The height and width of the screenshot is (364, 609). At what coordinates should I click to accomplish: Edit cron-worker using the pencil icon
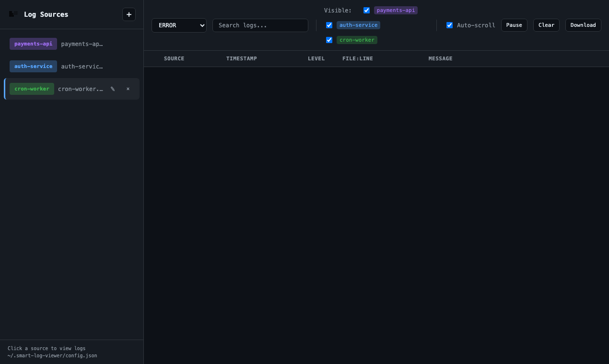[112, 89]
